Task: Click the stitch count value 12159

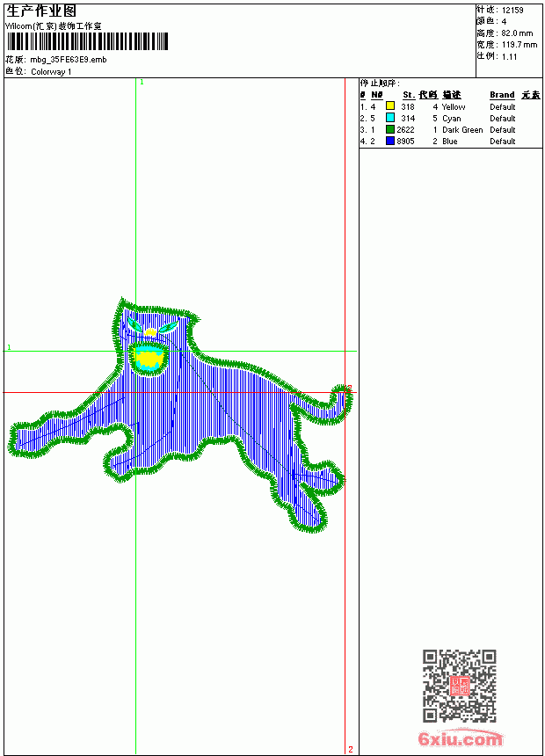Action: coord(512,11)
